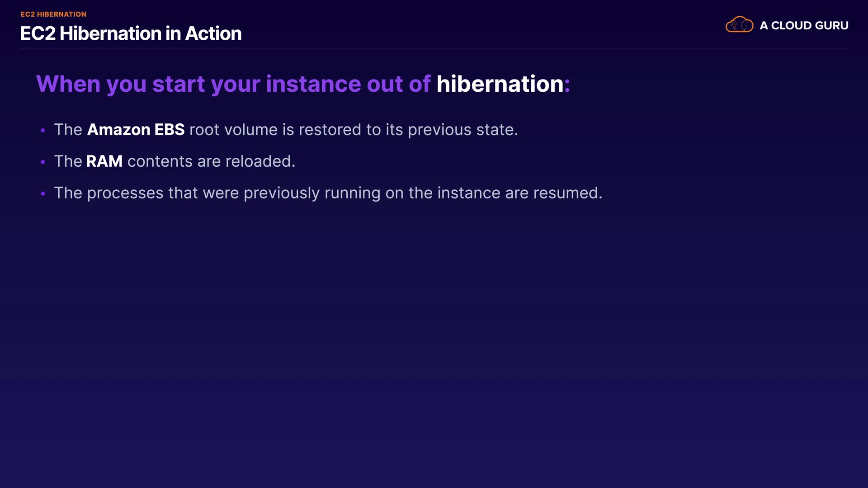Click the 'EC2 Hibernation in Action' slide title
The image size is (868, 488).
131,33
